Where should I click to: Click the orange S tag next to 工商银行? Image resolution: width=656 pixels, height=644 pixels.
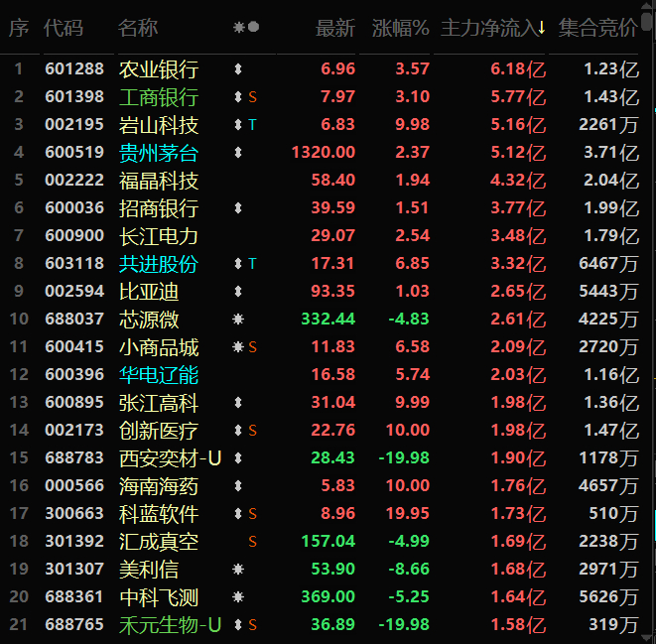(252, 97)
